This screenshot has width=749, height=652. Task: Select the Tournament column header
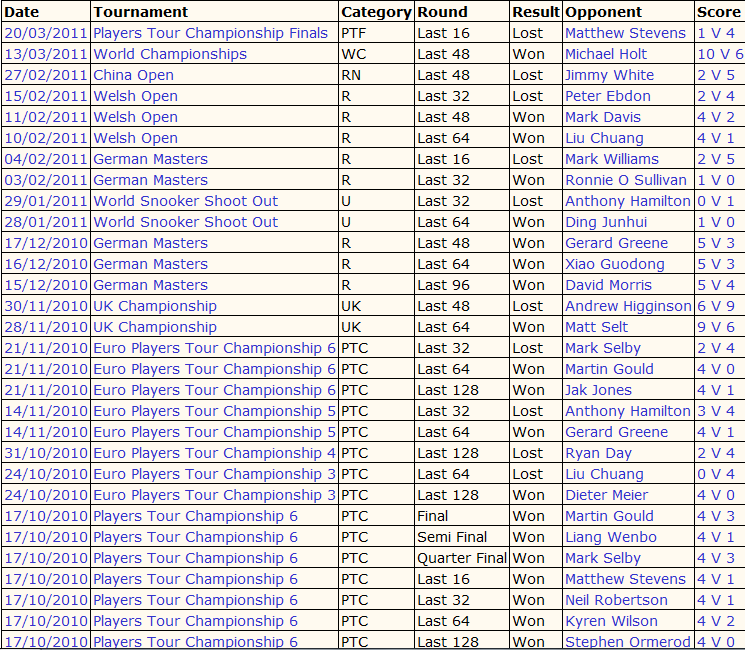pyautogui.click(x=140, y=12)
